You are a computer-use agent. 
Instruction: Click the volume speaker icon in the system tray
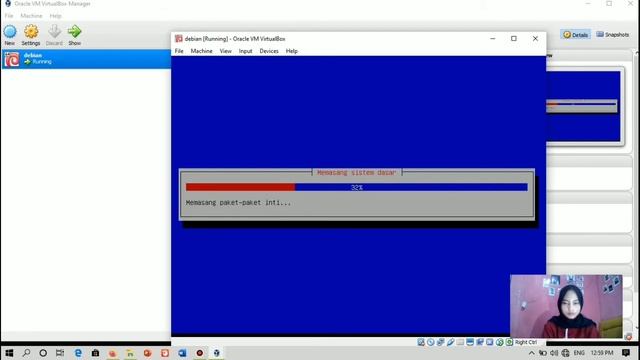554,353
